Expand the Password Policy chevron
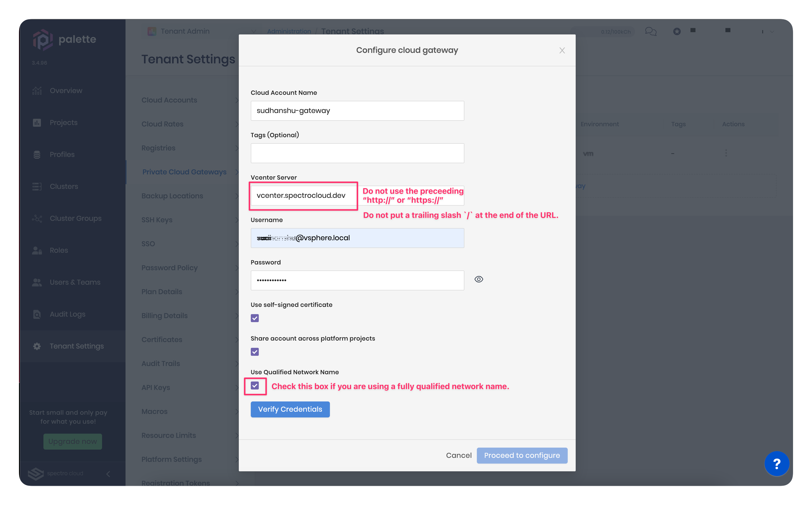 click(x=237, y=268)
